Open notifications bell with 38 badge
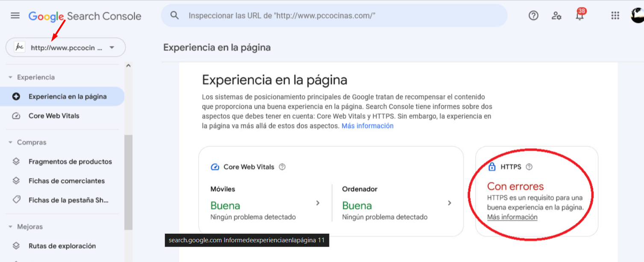This screenshot has width=644, height=262. [580, 15]
